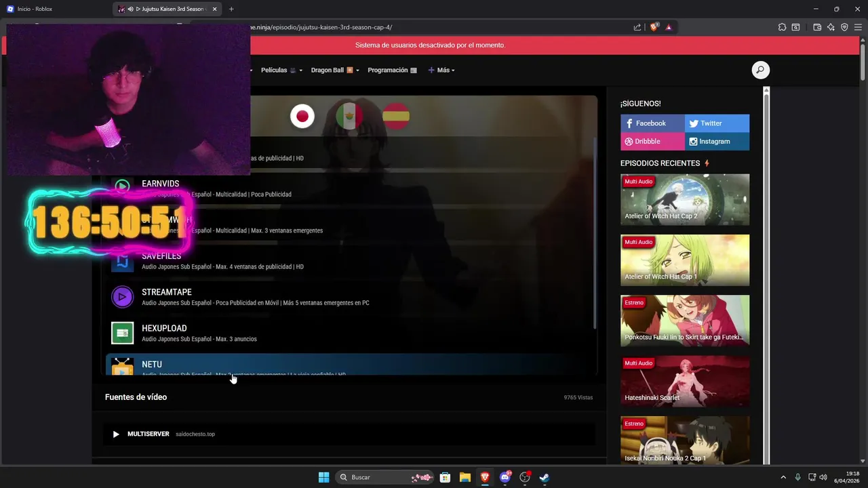The height and width of the screenshot is (488, 868).
Task: Click the STREAMTAPE purple play icon
Action: (122, 296)
